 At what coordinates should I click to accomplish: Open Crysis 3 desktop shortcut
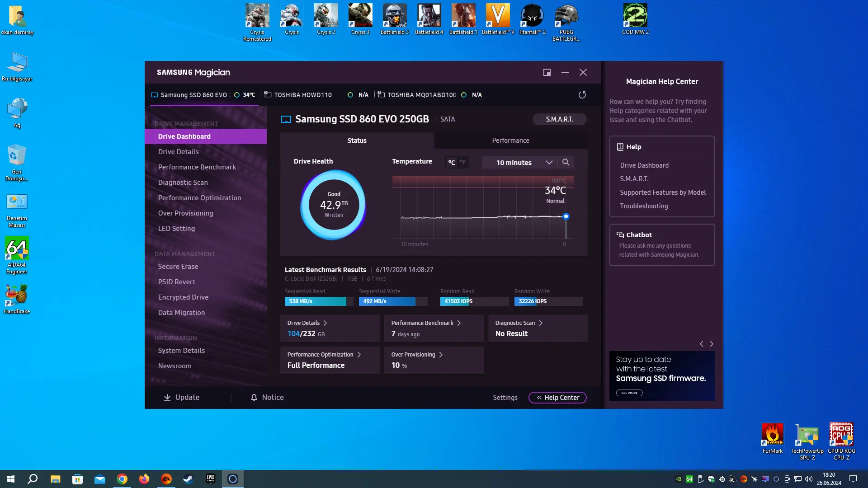click(x=360, y=19)
